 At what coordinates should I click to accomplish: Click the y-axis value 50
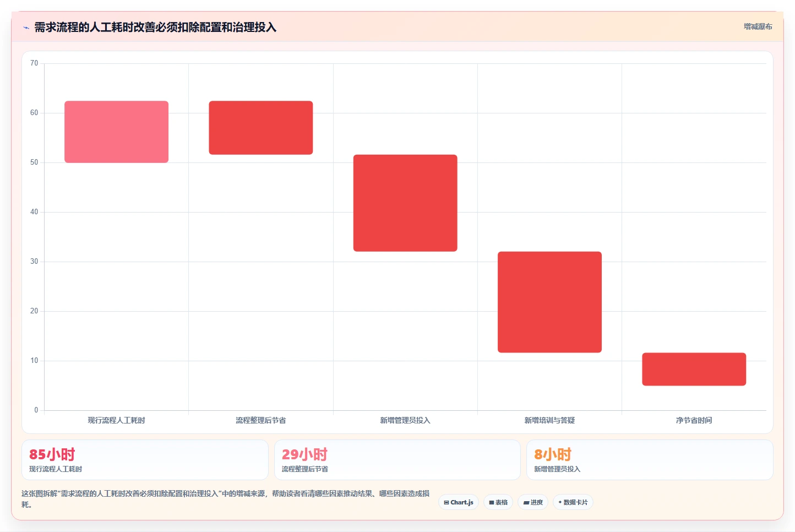[x=34, y=162]
